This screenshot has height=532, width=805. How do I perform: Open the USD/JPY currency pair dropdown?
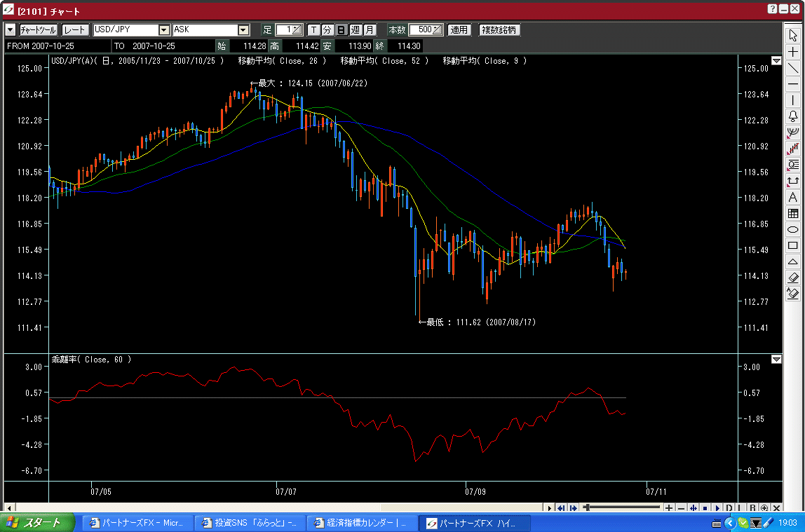click(164, 30)
